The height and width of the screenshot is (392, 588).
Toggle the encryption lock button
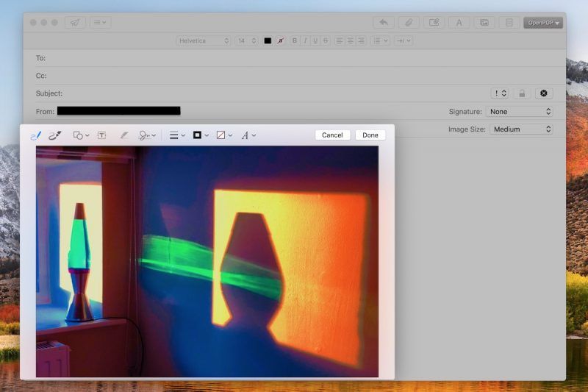pyautogui.click(x=522, y=93)
